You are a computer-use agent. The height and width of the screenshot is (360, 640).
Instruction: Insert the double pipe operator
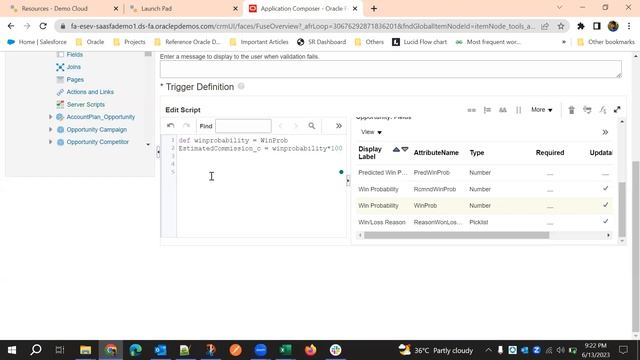click(518, 110)
